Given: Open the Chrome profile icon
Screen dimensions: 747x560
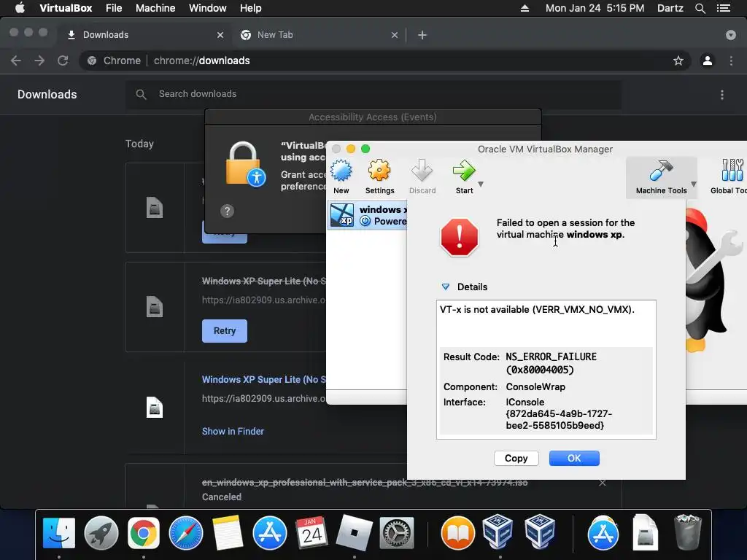Looking at the screenshot, I should (708, 61).
